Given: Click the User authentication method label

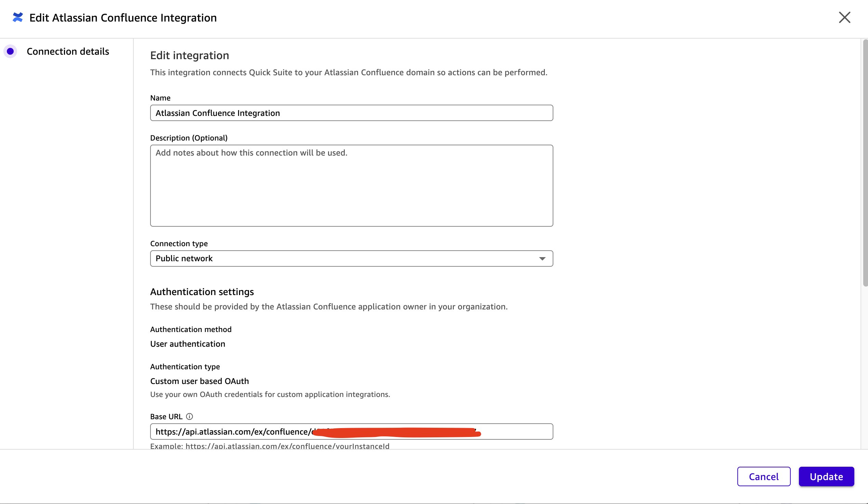Looking at the screenshot, I should (187, 344).
